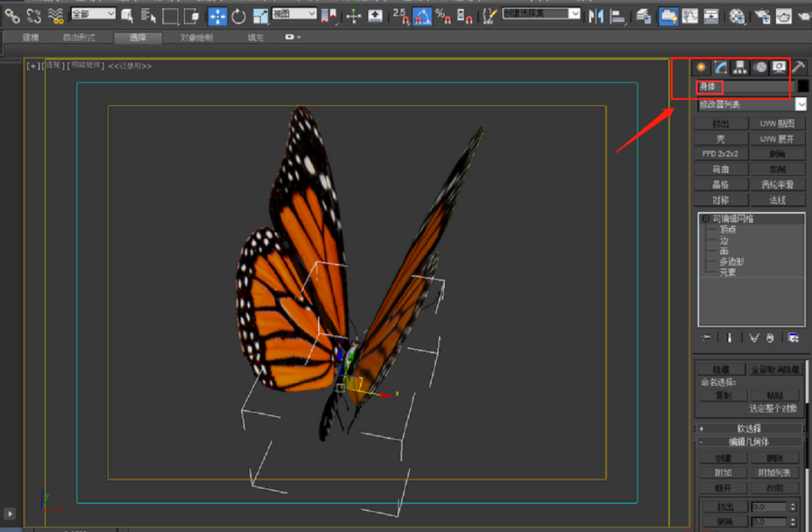Screen dimensions: 812x532
Task: Toggle the Ribbon display icon
Action: click(x=668, y=16)
